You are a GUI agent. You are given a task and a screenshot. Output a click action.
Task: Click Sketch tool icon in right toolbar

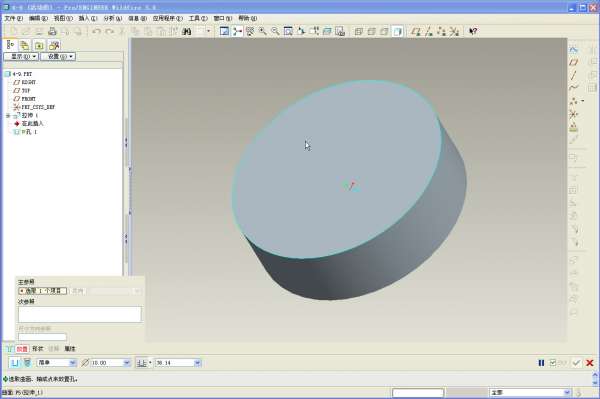coord(573,49)
